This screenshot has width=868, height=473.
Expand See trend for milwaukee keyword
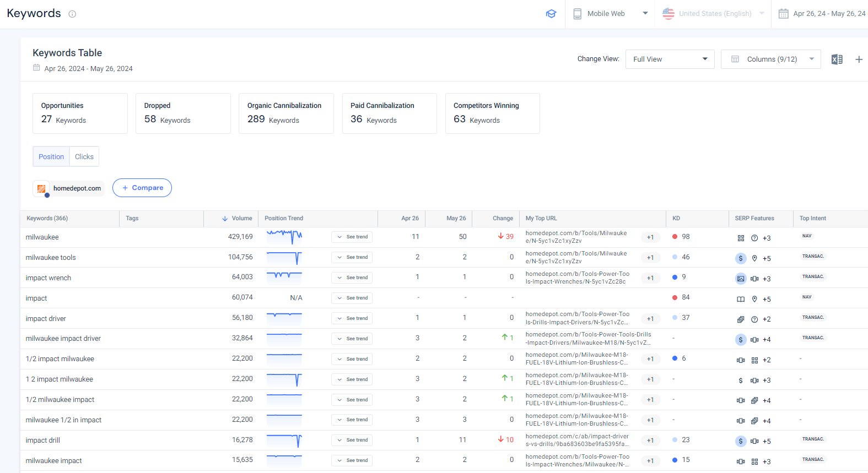pyautogui.click(x=352, y=237)
